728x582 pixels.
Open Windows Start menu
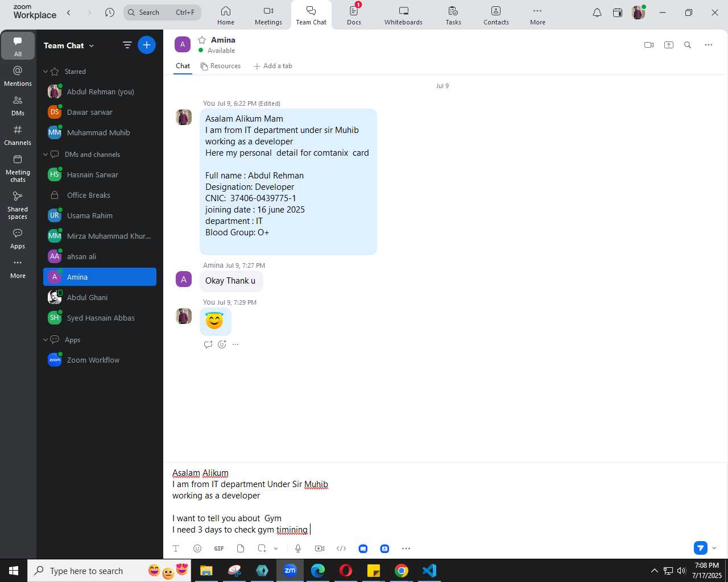14,571
